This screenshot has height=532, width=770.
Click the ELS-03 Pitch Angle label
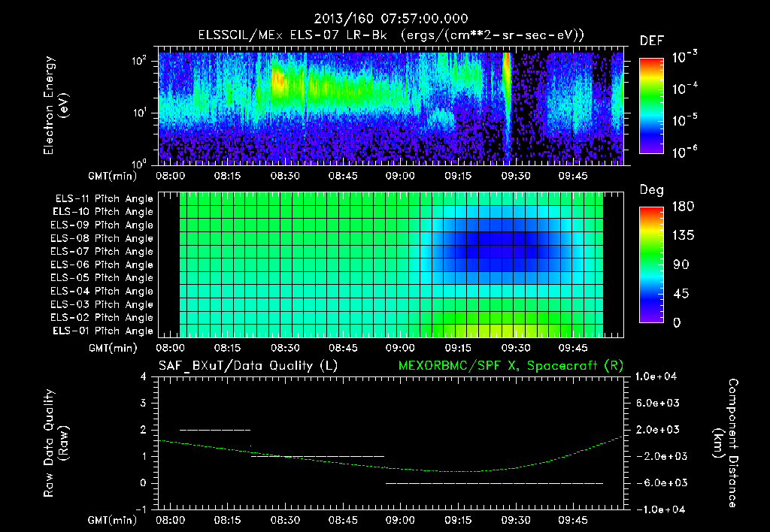(102, 304)
